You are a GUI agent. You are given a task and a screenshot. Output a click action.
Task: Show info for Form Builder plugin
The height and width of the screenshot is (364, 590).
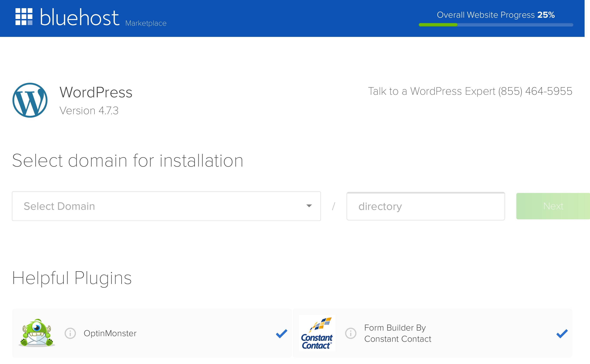351,333
